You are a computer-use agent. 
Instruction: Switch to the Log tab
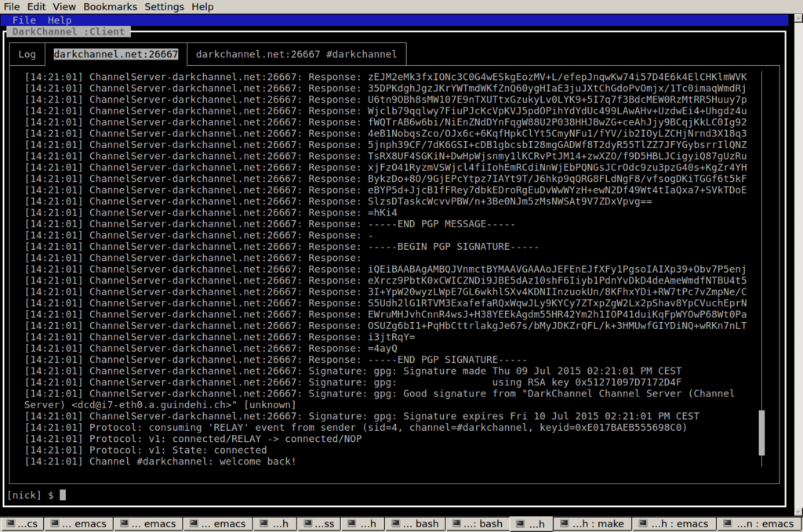(27, 54)
